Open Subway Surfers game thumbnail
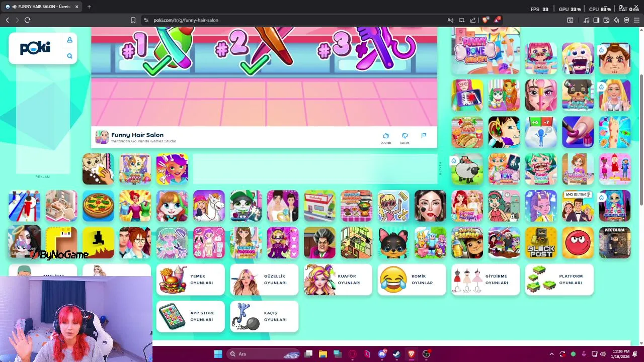 click(x=467, y=242)
